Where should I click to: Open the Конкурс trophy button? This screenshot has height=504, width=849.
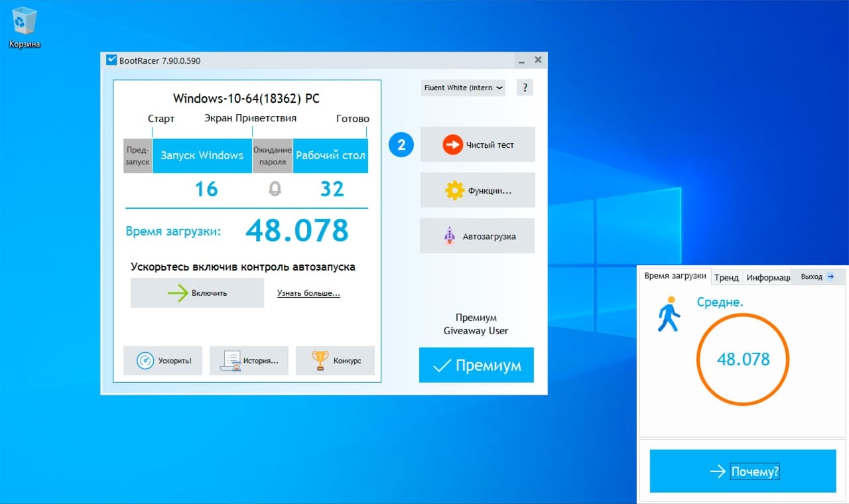[x=335, y=361]
